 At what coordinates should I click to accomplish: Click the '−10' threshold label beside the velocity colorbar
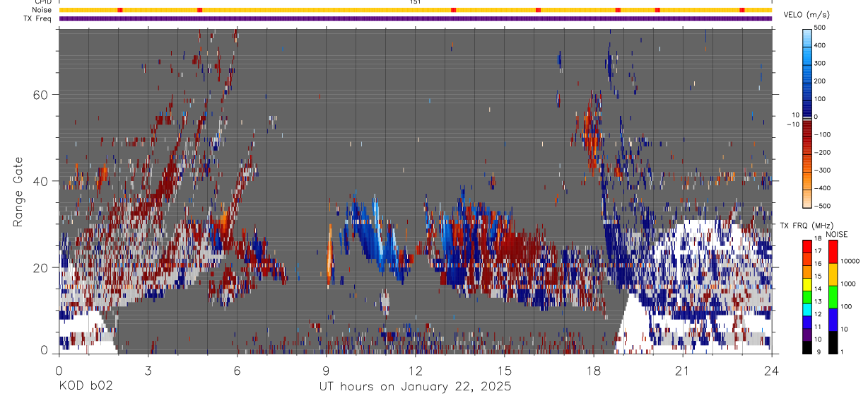(793, 124)
